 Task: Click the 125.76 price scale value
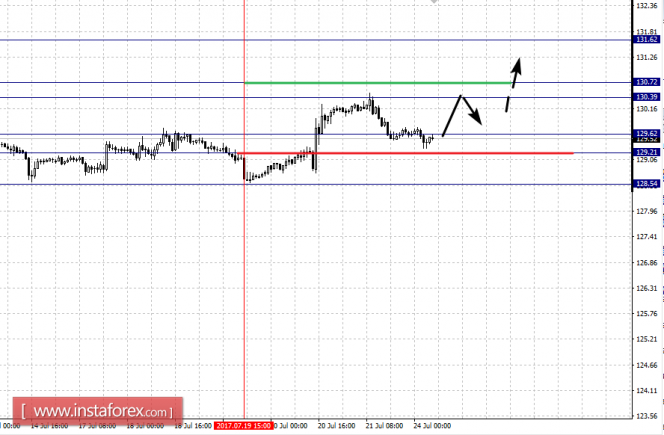pyautogui.click(x=647, y=313)
